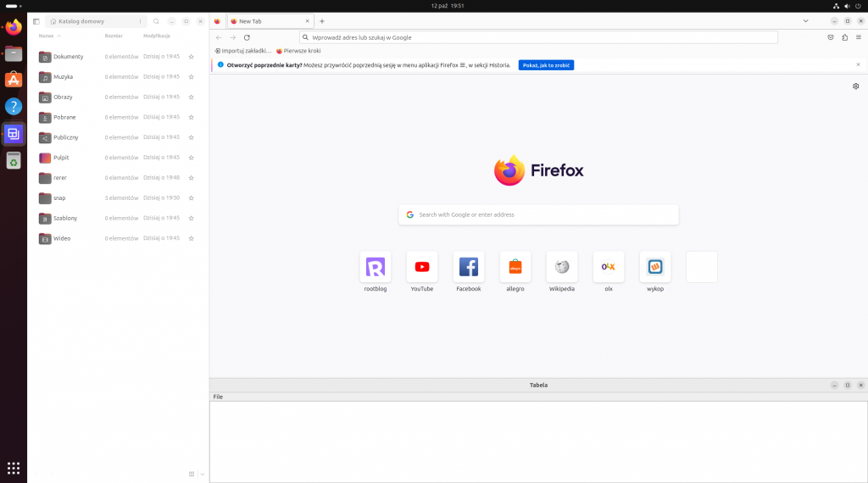Click the "Pokaż, jak to zrobić" button
Image resolution: width=868 pixels, height=483 pixels.
(x=546, y=64)
